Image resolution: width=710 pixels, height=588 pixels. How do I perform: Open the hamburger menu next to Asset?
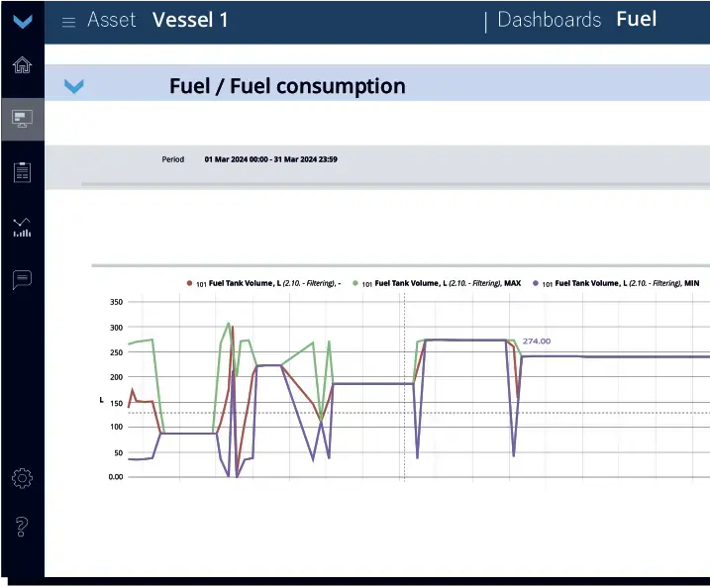(x=68, y=22)
